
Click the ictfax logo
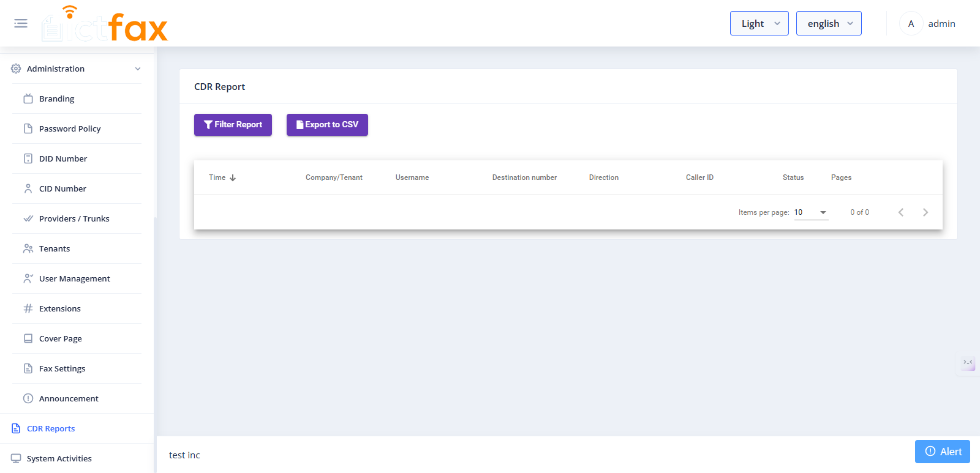click(105, 24)
